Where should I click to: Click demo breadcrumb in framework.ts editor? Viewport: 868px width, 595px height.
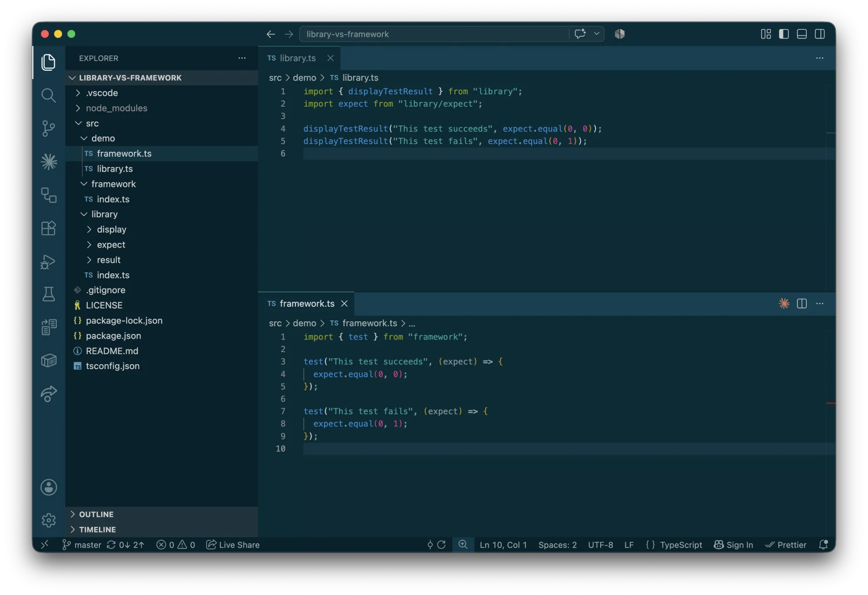pyautogui.click(x=304, y=323)
